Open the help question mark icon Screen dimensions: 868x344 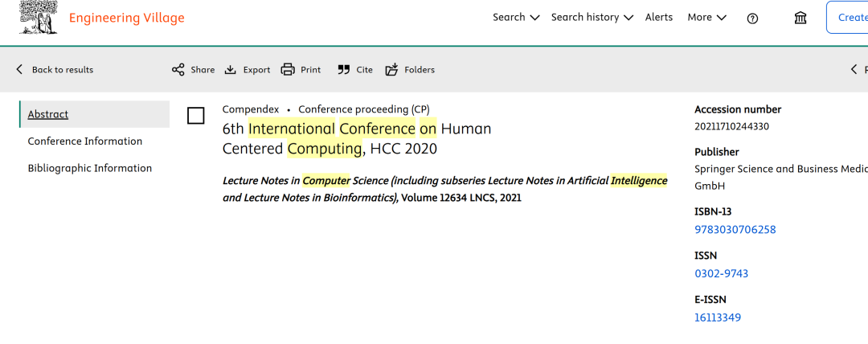(752, 18)
